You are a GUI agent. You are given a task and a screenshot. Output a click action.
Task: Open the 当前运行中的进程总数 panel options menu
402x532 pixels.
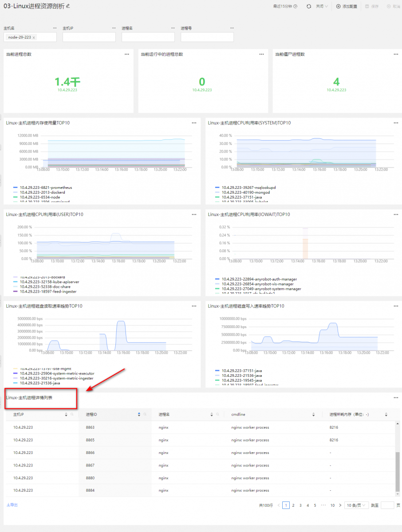[x=261, y=54]
